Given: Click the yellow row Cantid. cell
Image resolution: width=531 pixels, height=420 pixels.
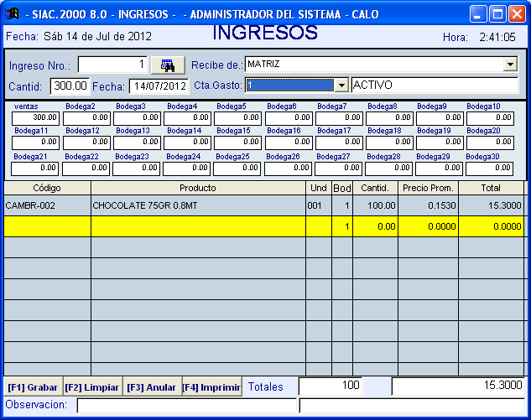Looking at the screenshot, I should pos(375,226).
